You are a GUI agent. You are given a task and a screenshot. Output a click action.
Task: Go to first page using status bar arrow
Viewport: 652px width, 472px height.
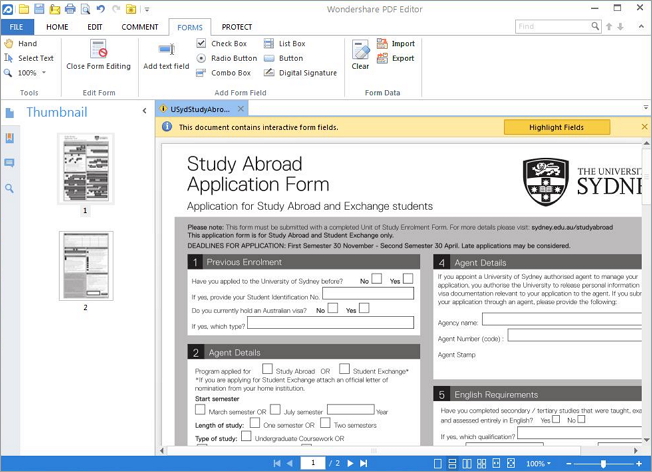point(277,463)
